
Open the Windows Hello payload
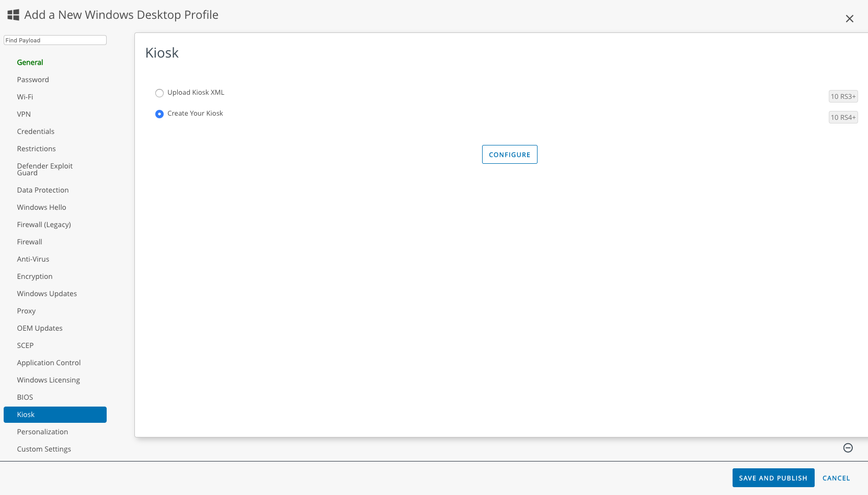click(41, 207)
